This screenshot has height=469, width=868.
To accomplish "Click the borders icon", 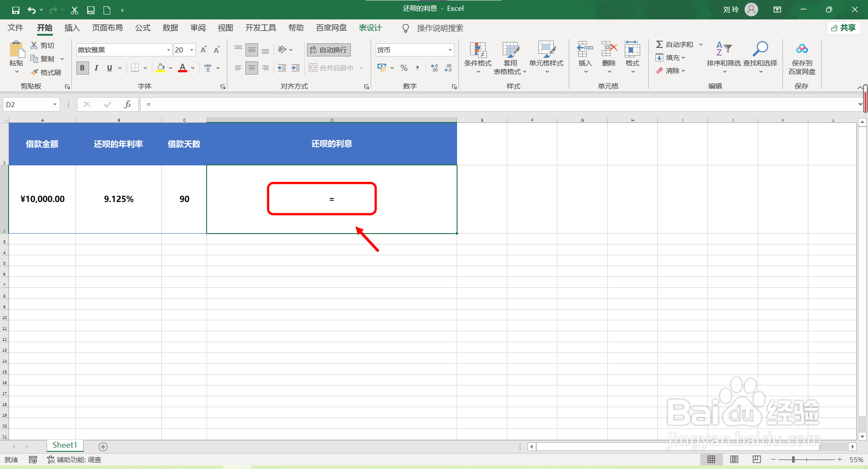I will pyautogui.click(x=135, y=68).
